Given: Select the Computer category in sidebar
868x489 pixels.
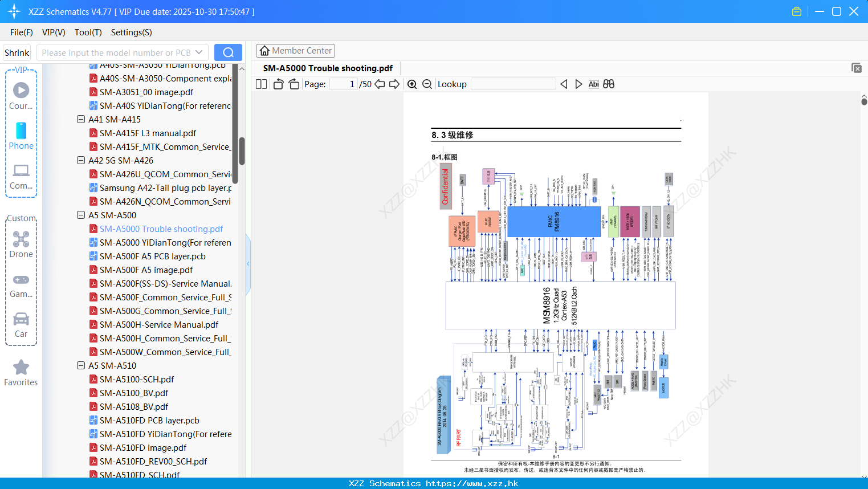Looking at the screenshot, I should (x=21, y=177).
